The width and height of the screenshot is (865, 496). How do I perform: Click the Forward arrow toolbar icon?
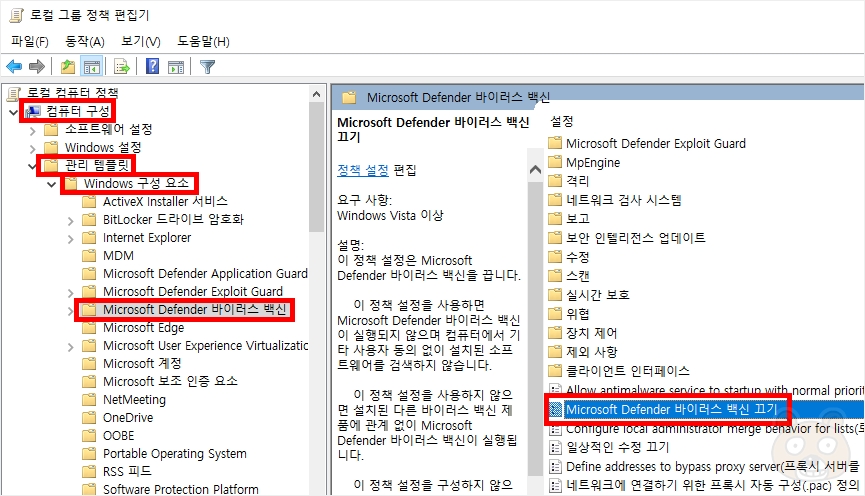click(37, 67)
